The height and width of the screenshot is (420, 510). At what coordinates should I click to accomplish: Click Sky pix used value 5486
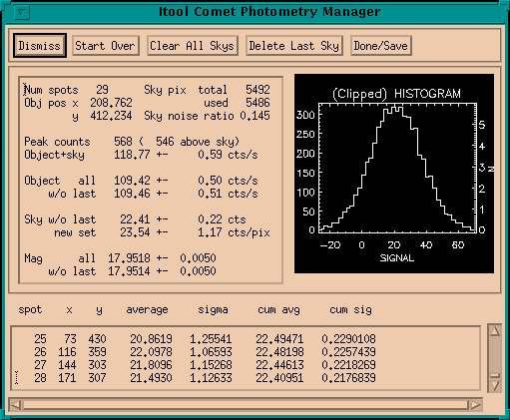click(x=257, y=103)
